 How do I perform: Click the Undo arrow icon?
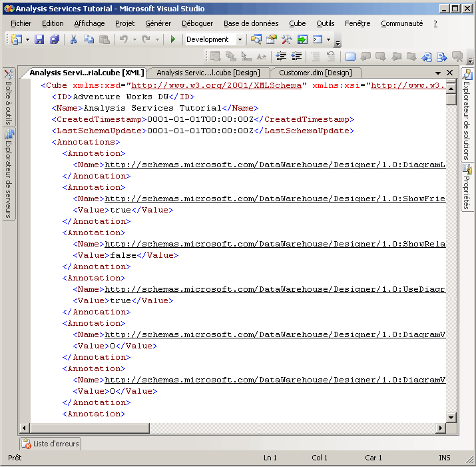click(x=124, y=39)
